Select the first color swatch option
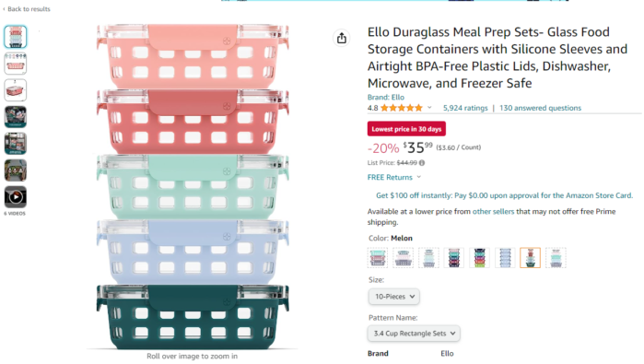 click(x=378, y=258)
